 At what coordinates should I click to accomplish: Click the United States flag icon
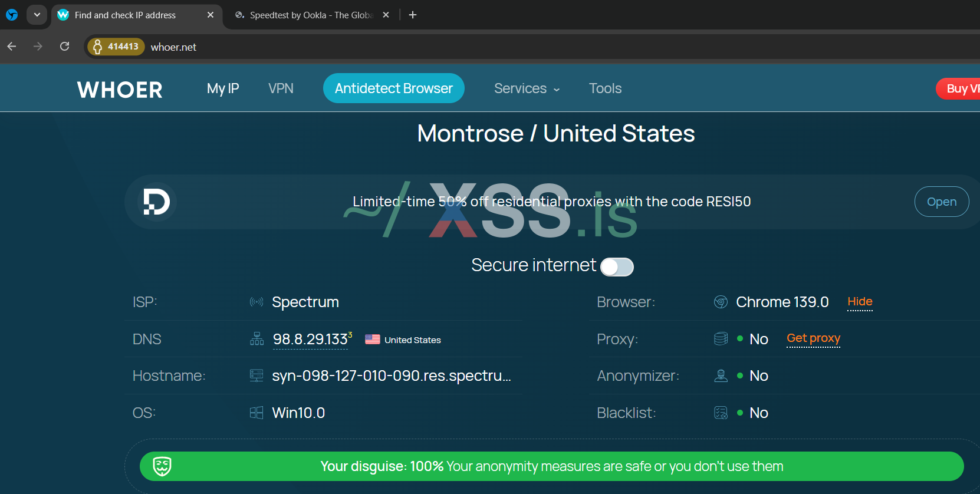[373, 340]
